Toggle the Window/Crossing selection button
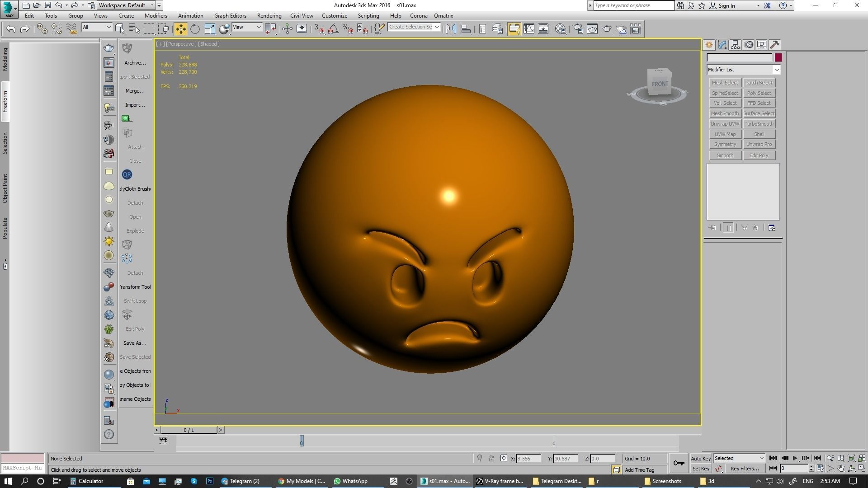 [x=164, y=29]
